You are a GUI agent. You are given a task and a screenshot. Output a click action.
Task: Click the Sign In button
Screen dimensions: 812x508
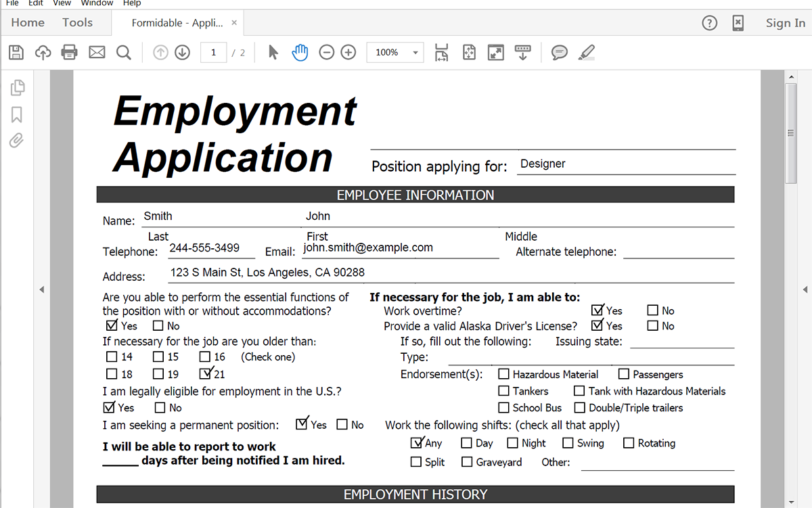tap(786, 23)
